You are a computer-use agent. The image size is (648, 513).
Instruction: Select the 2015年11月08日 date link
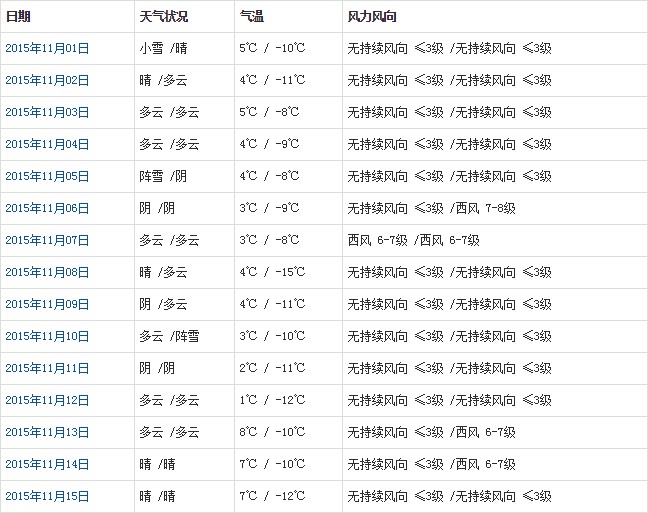click(47, 272)
